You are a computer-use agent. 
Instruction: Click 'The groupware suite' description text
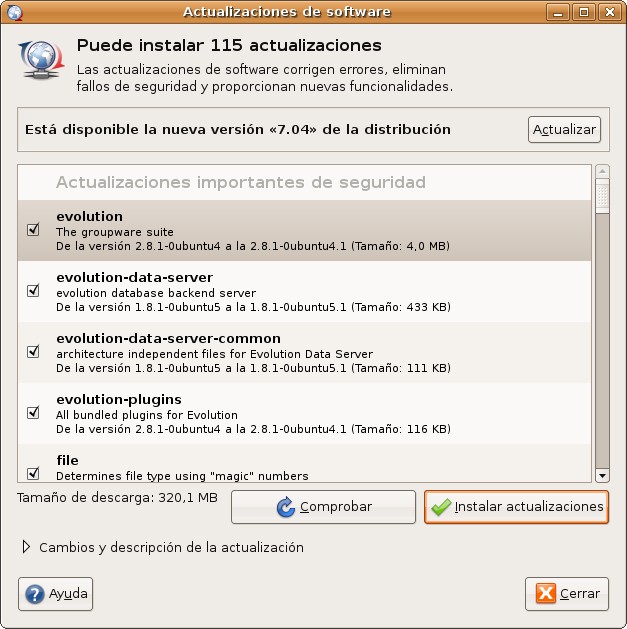pos(115,232)
